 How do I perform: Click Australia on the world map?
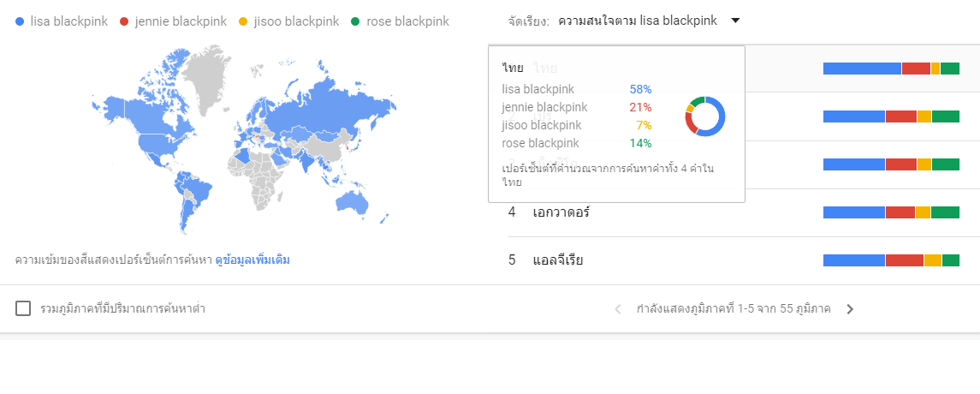(x=353, y=200)
